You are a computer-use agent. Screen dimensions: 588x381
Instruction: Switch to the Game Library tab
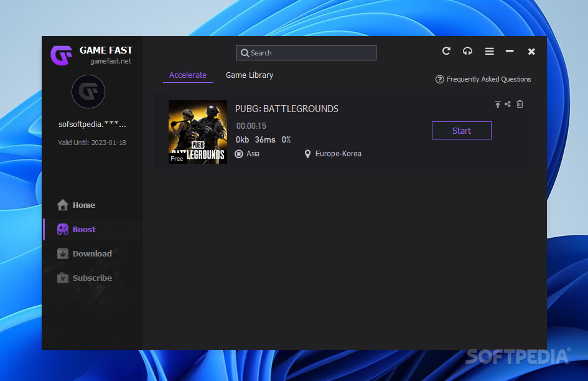click(x=250, y=75)
